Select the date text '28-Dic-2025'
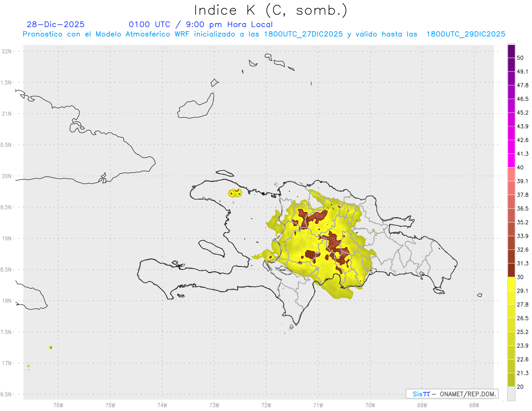This screenshot has height=411, width=532. point(56,24)
